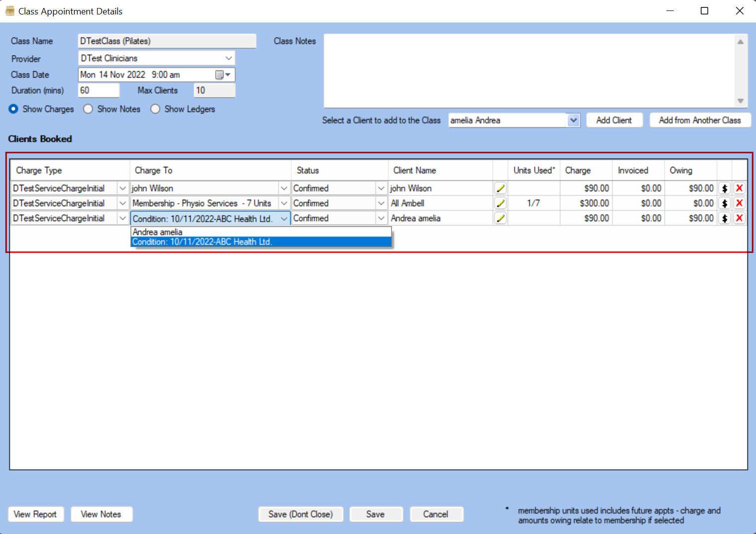Open Charge Type dropdown in john Wilson row
Screen dimensions: 756x534
123,188
